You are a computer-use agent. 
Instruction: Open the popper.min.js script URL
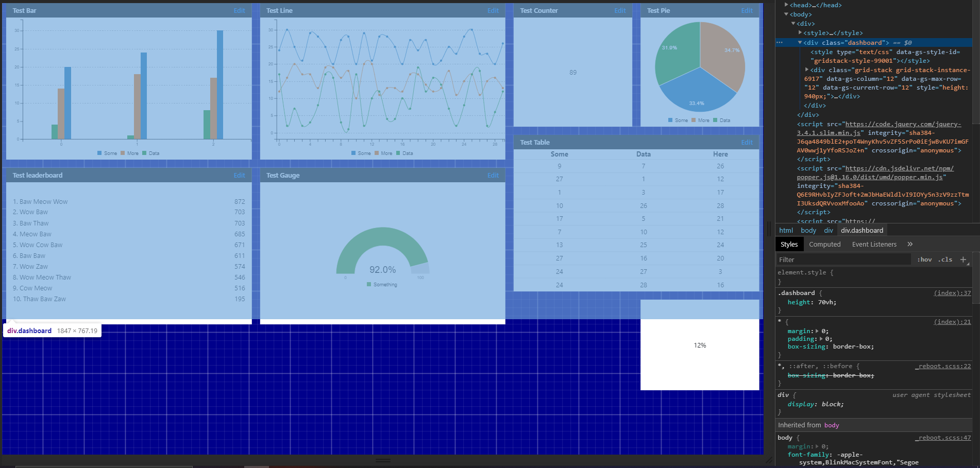pos(875,172)
